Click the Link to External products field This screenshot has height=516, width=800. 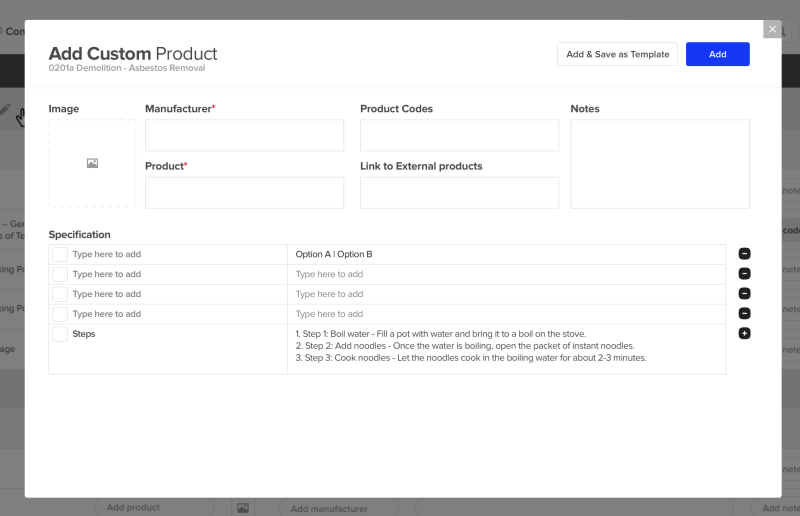coord(459,193)
